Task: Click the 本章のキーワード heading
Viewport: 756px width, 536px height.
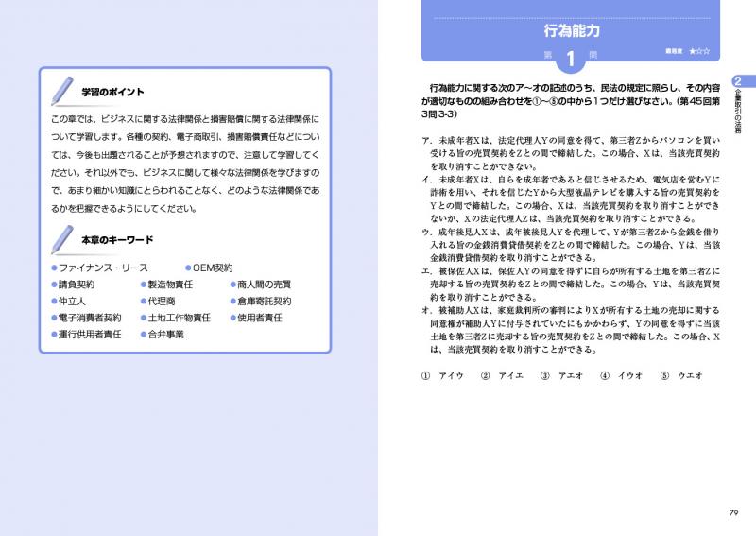Action: coord(117,239)
